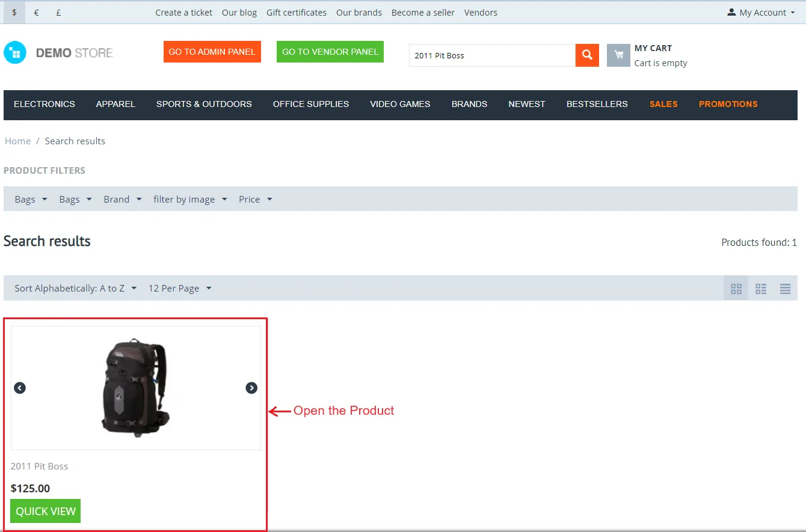806x532 pixels.
Task: Open Our brands link
Action: point(359,12)
